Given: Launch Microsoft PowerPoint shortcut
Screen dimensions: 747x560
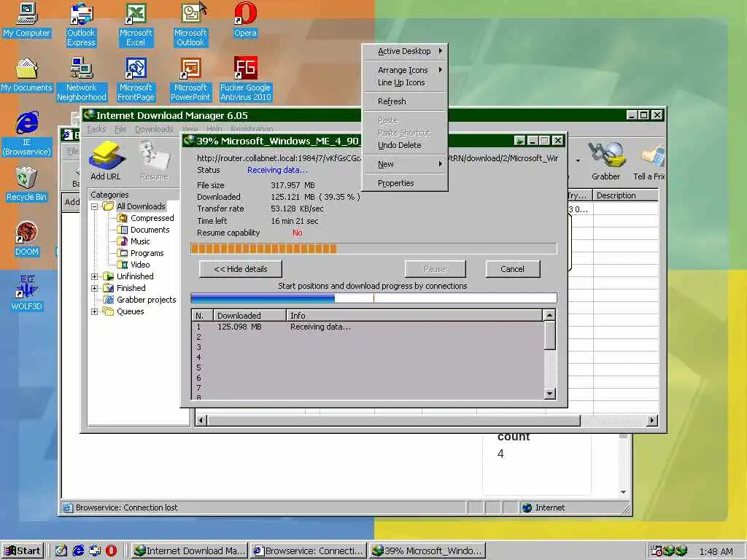Looking at the screenshot, I should click(190, 79).
